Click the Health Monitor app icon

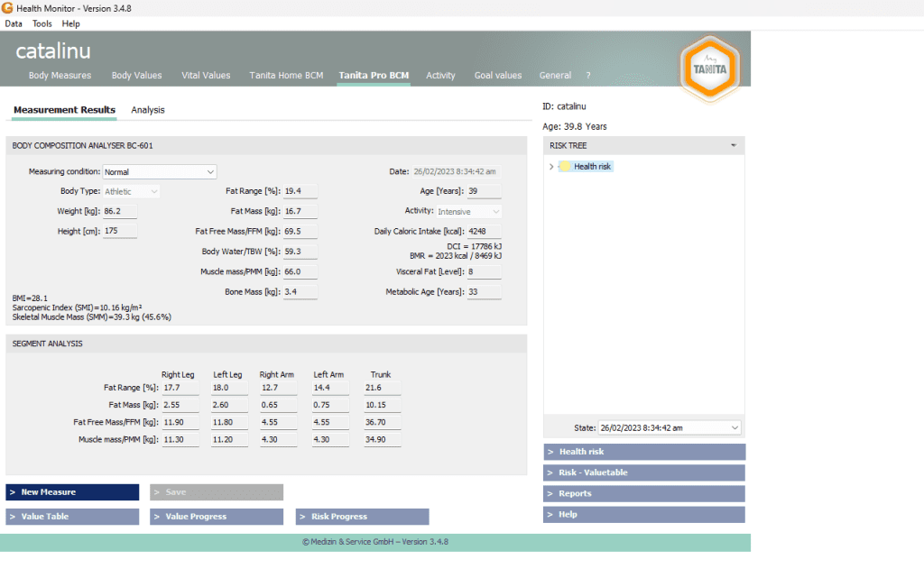coord(8,8)
